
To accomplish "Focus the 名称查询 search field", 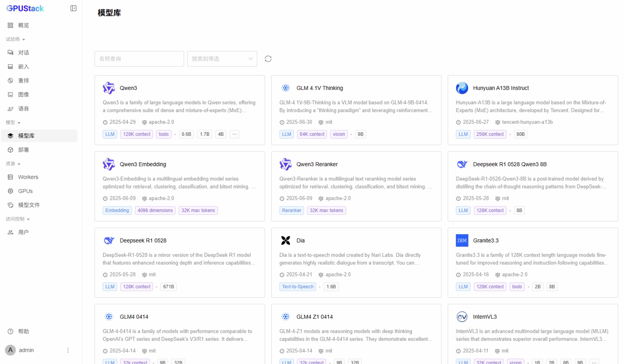I will (x=139, y=59).
